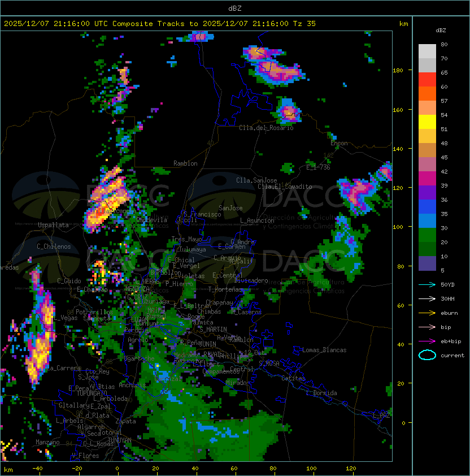Click the 140 tick on vertical km axis
Viewport: 470px width, 476px height.
point(398,149)
